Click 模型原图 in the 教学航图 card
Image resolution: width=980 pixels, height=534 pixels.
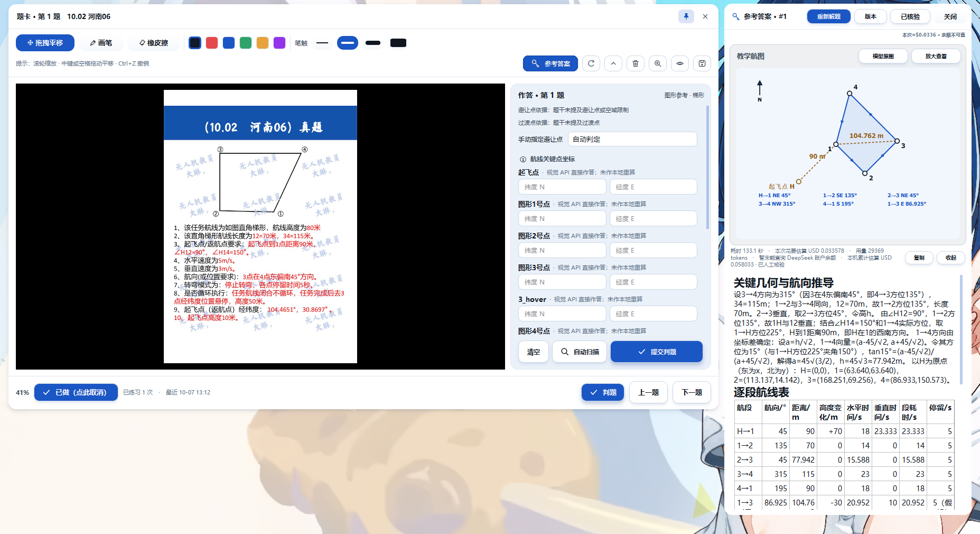(x=883, y=56)
